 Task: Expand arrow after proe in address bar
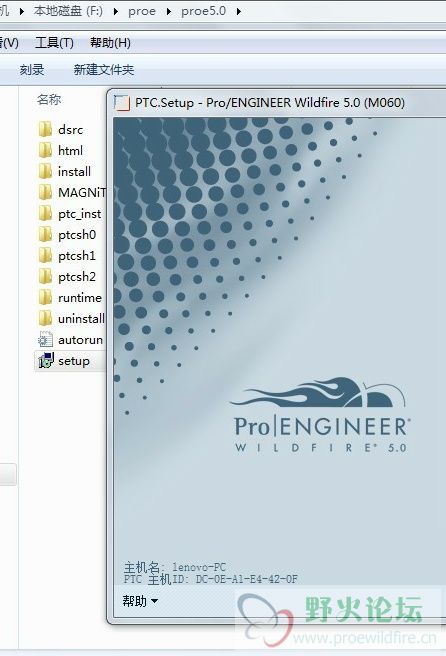[168, 11]
